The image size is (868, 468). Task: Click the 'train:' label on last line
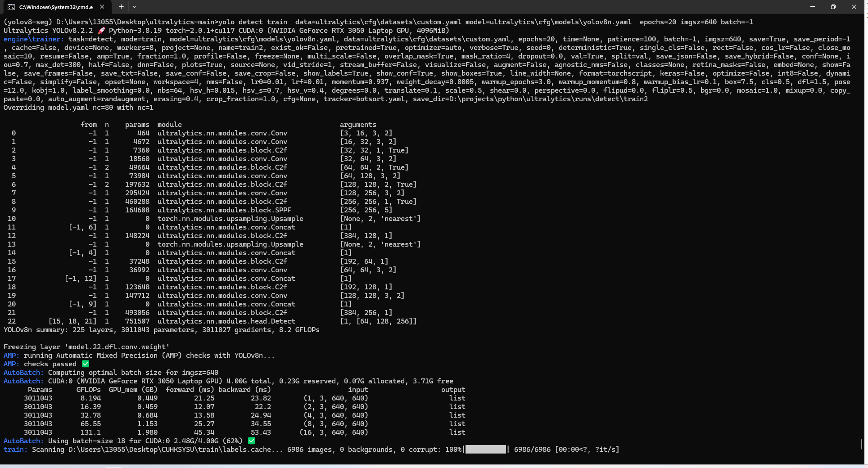pyautogui.click(x=16, y=450)
